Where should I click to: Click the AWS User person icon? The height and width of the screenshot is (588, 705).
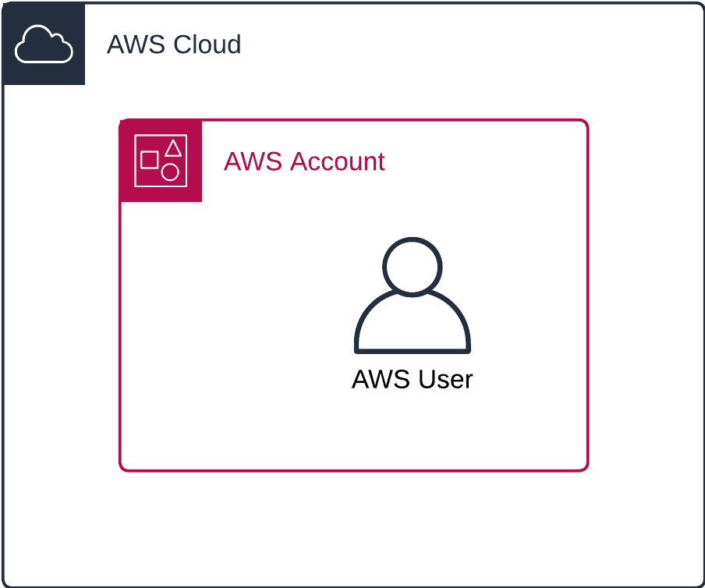(413, 296)
